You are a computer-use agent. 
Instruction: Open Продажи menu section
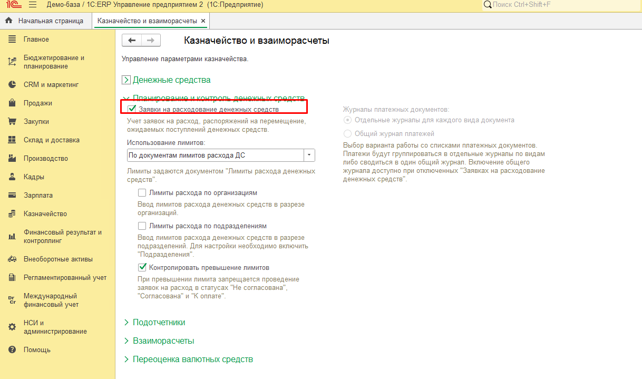tap(38, 103)
